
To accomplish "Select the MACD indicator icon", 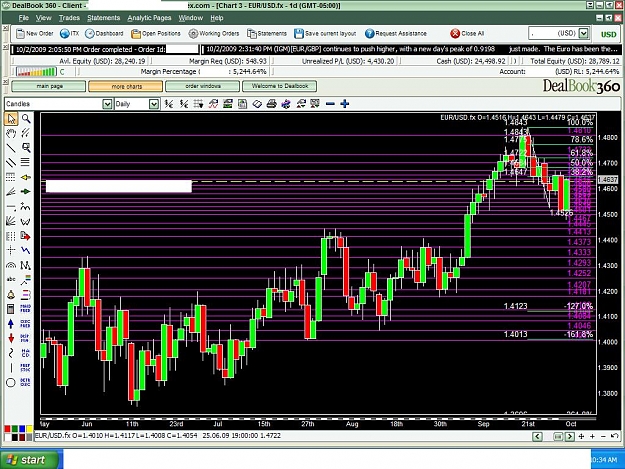I will pos(26,353).
